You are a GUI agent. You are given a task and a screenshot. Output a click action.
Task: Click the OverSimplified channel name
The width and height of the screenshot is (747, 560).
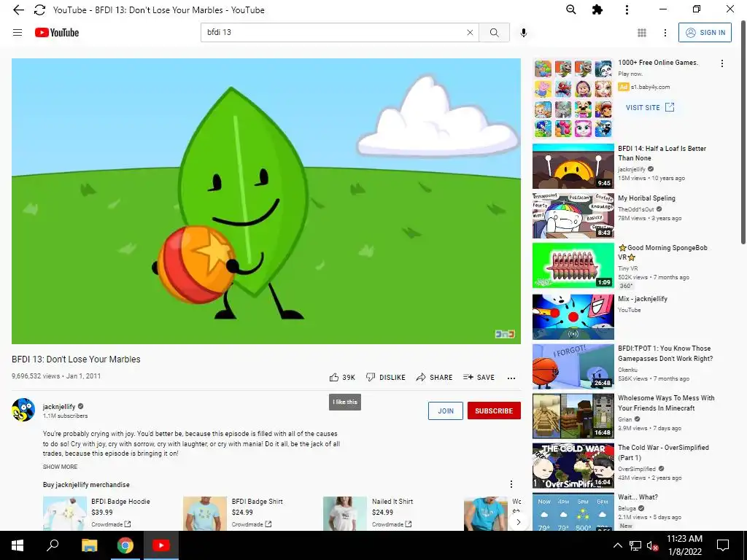click(636, 469)
